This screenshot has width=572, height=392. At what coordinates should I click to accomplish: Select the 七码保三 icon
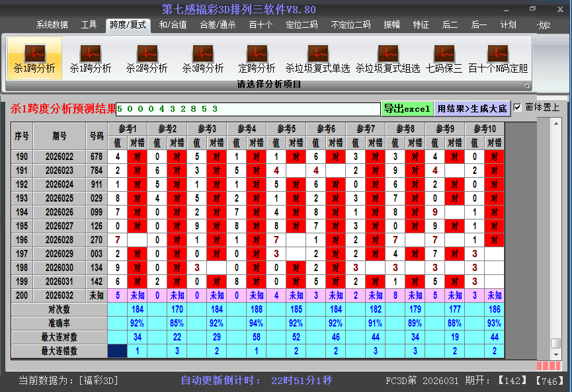point(444,58)
